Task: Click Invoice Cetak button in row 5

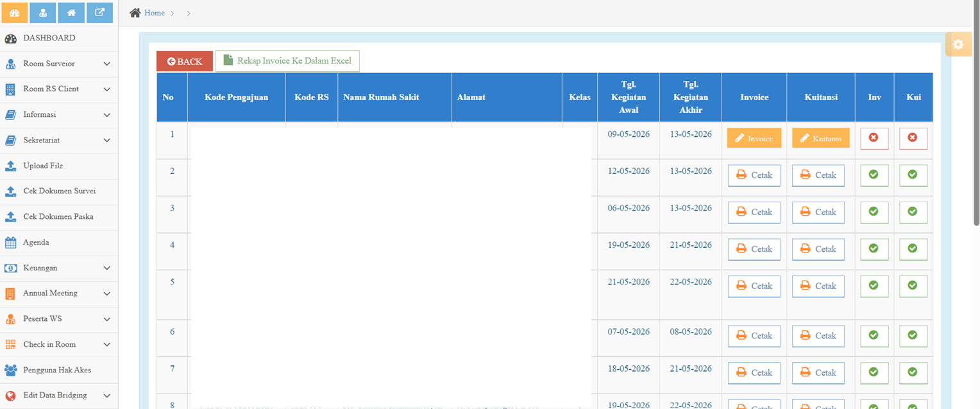Action: pyautogui.click(x=754, y=286)
